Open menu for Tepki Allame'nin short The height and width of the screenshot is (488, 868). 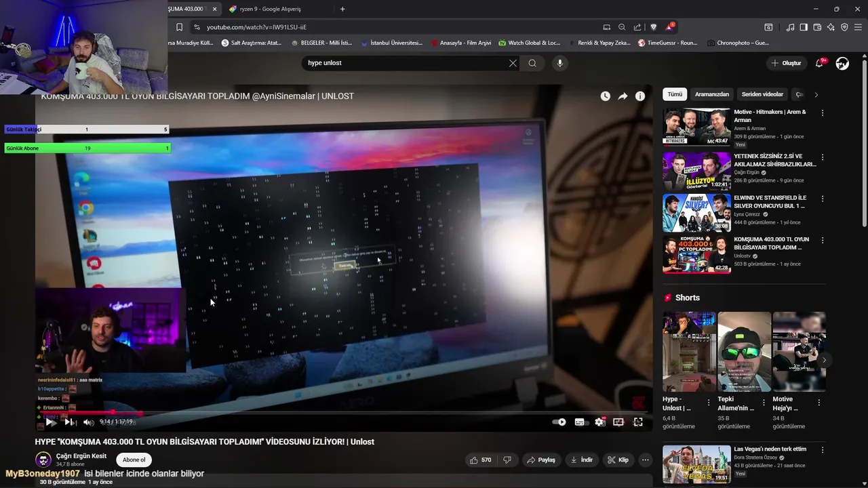click(x=764, y=402)
